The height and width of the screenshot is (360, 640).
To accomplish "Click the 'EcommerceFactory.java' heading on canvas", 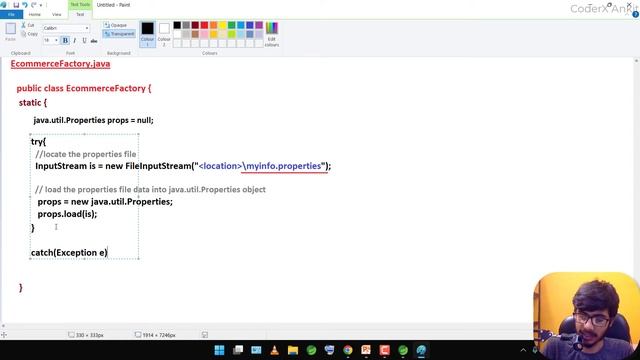I will [x=60, y=64].
